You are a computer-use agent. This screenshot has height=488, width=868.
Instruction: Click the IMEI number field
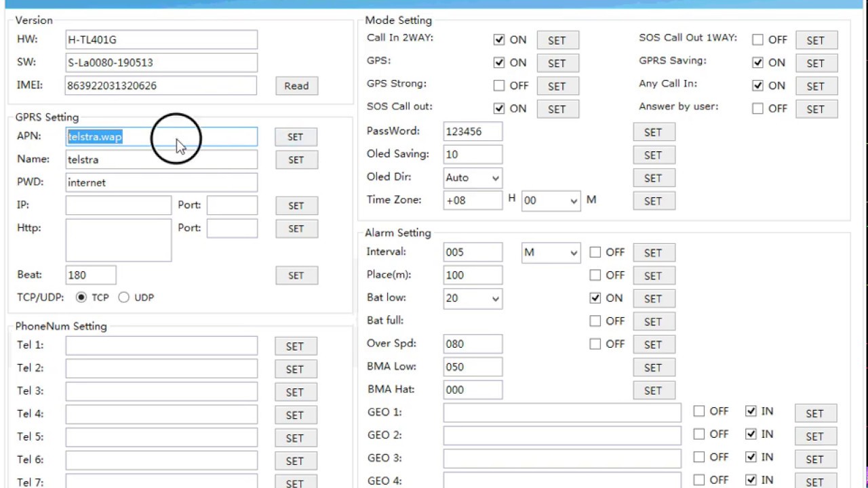[x=161, y=86]
